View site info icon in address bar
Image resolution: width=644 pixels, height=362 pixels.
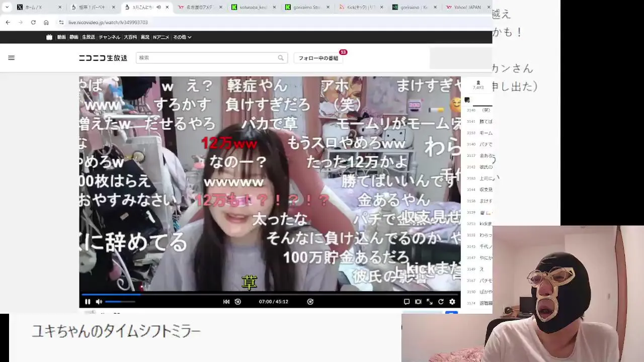[61, 22]
